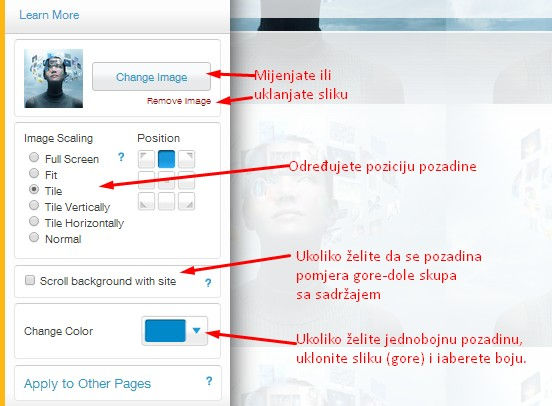Choose Fit image scaling
The height and width of the screenshot is (406, 552).
tap(34, 173)
